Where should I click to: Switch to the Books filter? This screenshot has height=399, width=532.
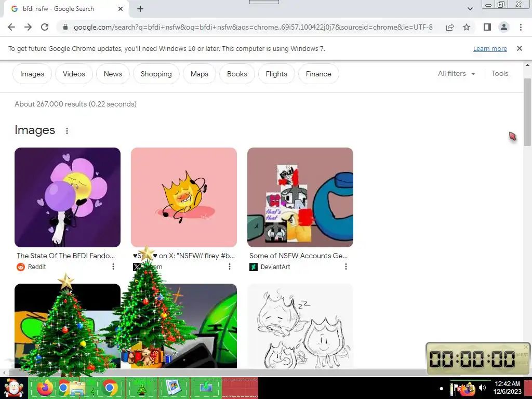[x=237, y=74]
